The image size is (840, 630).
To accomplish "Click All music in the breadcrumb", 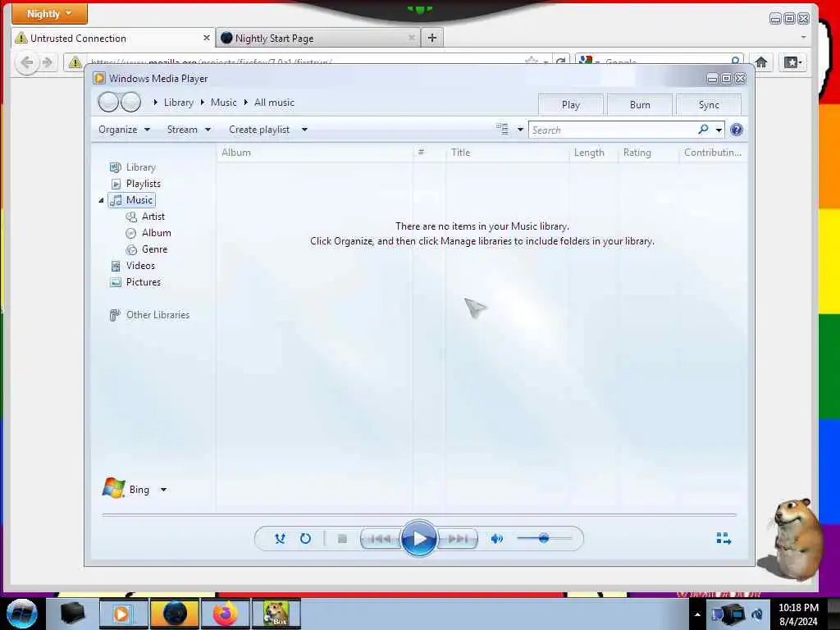I will (274, 103).
